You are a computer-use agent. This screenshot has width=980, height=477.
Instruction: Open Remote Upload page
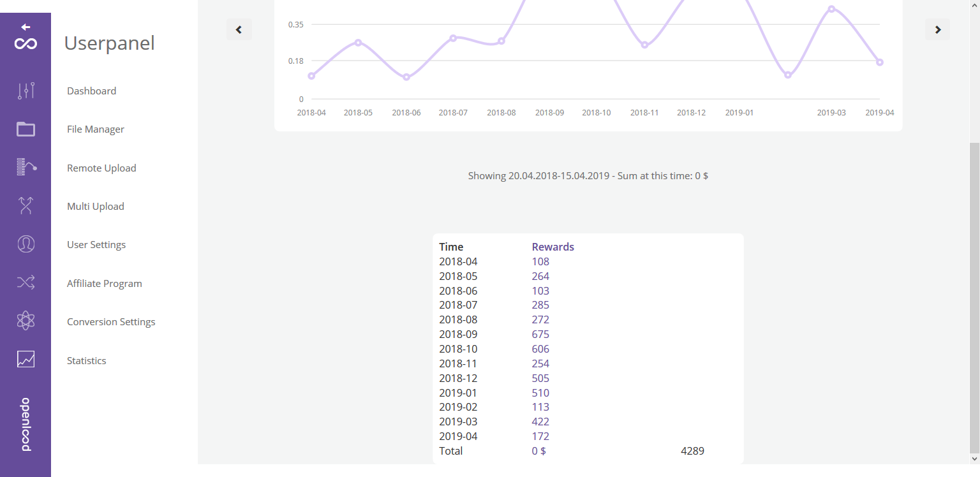pos(101,168)
